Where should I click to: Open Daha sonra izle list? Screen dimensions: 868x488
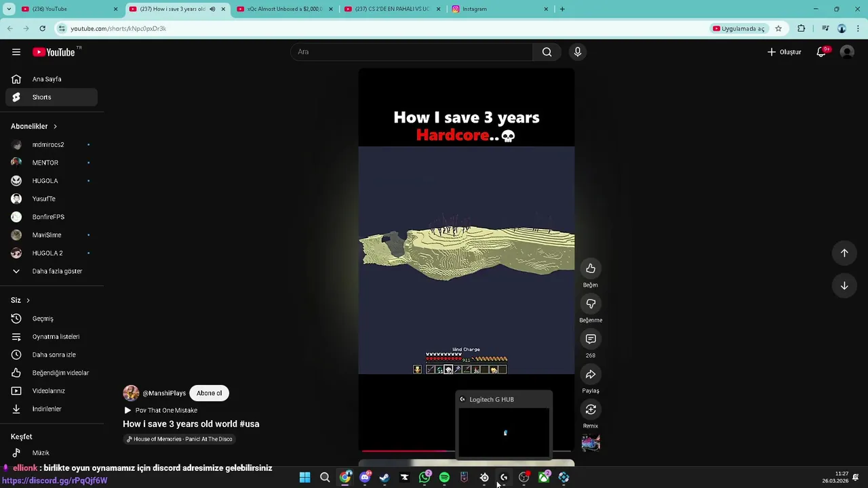(x=52, y=354)
